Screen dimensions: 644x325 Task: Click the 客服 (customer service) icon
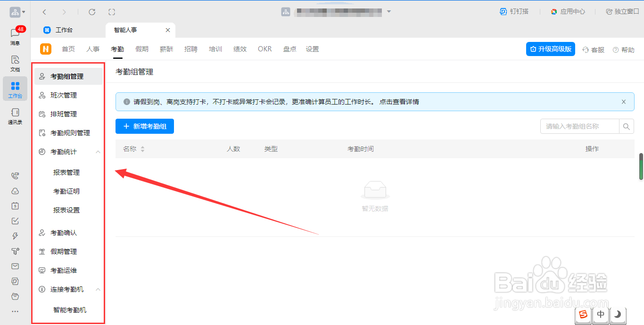coord(593,49)
